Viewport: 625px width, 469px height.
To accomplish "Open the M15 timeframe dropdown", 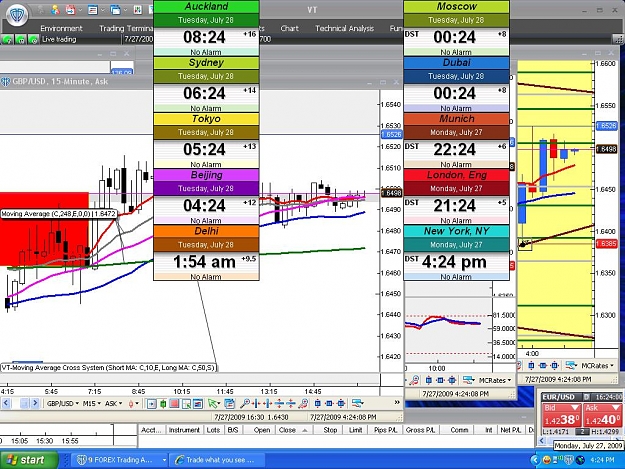I will point(92,404).
